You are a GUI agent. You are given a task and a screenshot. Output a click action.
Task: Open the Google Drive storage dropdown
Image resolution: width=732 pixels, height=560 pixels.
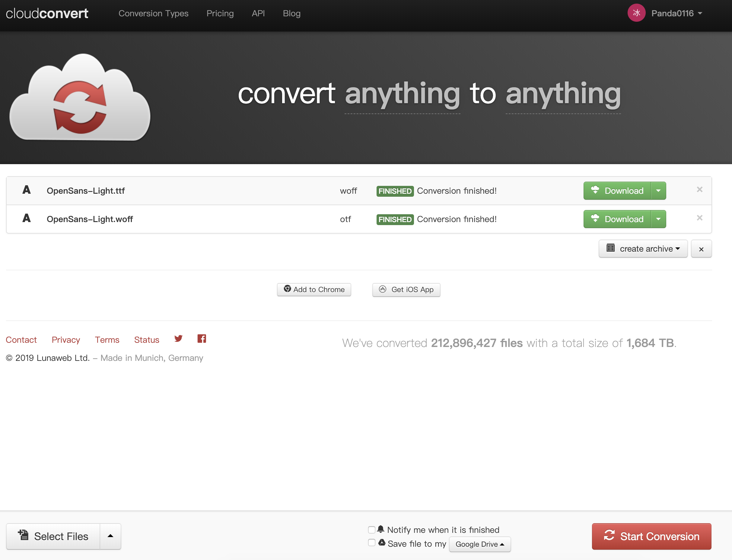pos(479,544)
